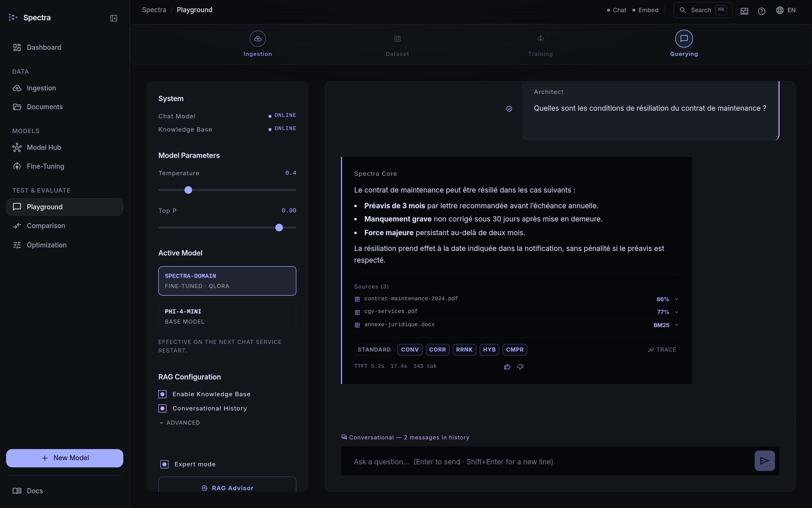The height and width of the screenshot is (508, 812).
Task: Expand the annexe-juridique.docx source chevron
Action: tap(676, 325)
